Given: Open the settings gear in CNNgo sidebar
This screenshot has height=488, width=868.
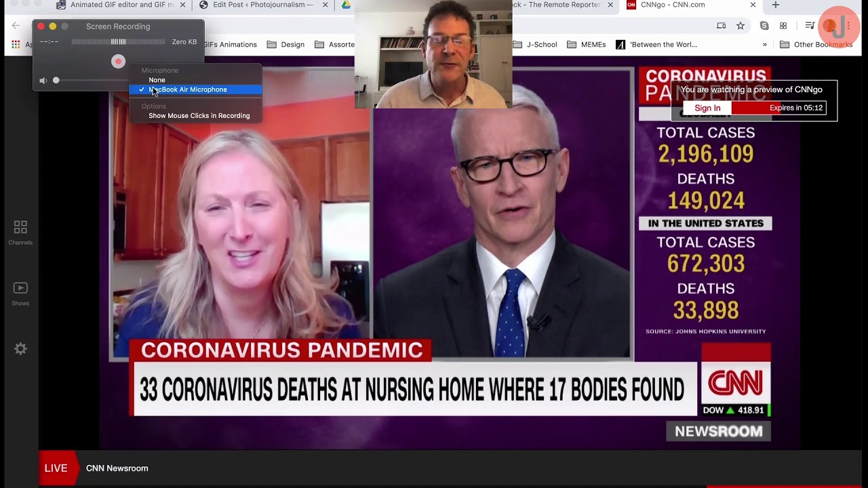Looking at the screenshot, I should coord(20,349).
